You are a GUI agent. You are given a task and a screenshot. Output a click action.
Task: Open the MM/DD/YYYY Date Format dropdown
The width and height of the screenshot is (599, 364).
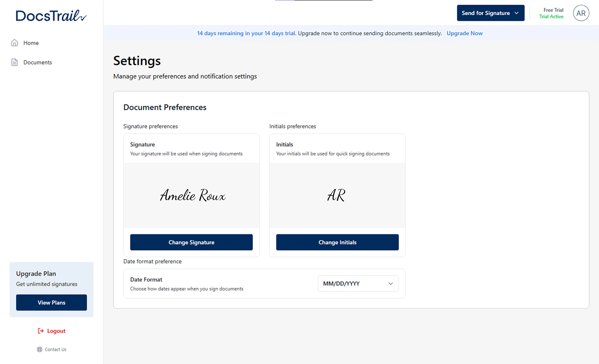pyautogui.click(x=357, y=283)
